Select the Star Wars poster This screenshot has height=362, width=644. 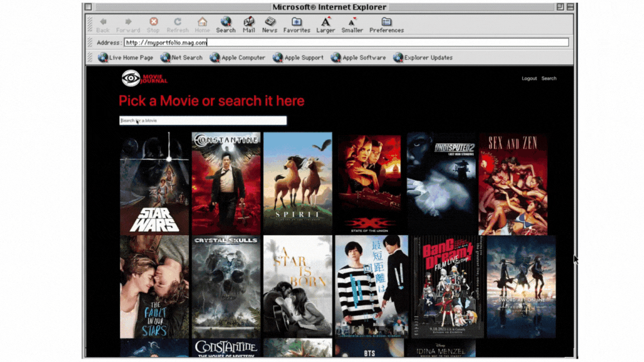(x=154, y=183)
